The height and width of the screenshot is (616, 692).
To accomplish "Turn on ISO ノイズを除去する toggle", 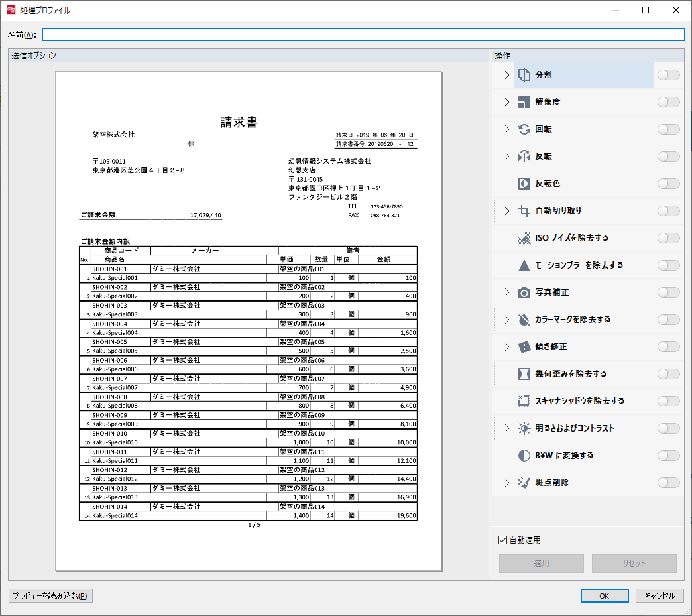I will (668, 238).
